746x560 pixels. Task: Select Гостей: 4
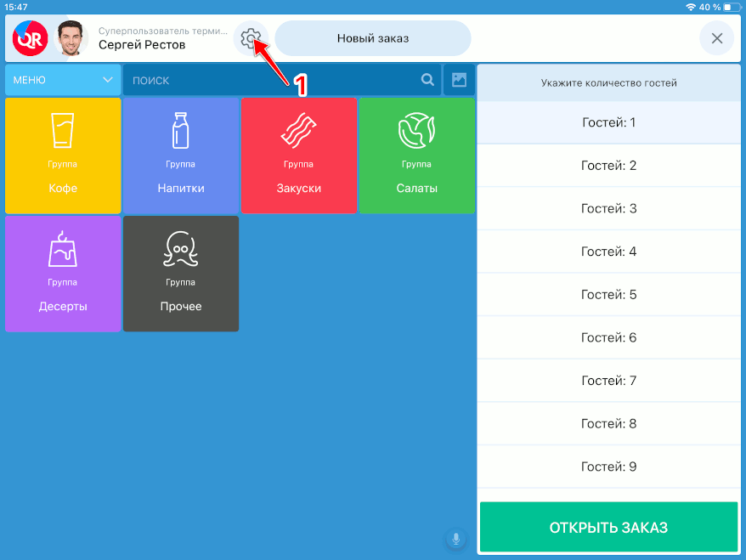(x=608, y=252)
